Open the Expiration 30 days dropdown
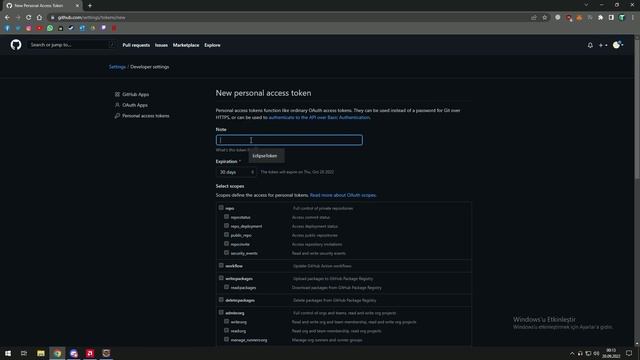Screen dimensions: 640x360 pos(236,172)
